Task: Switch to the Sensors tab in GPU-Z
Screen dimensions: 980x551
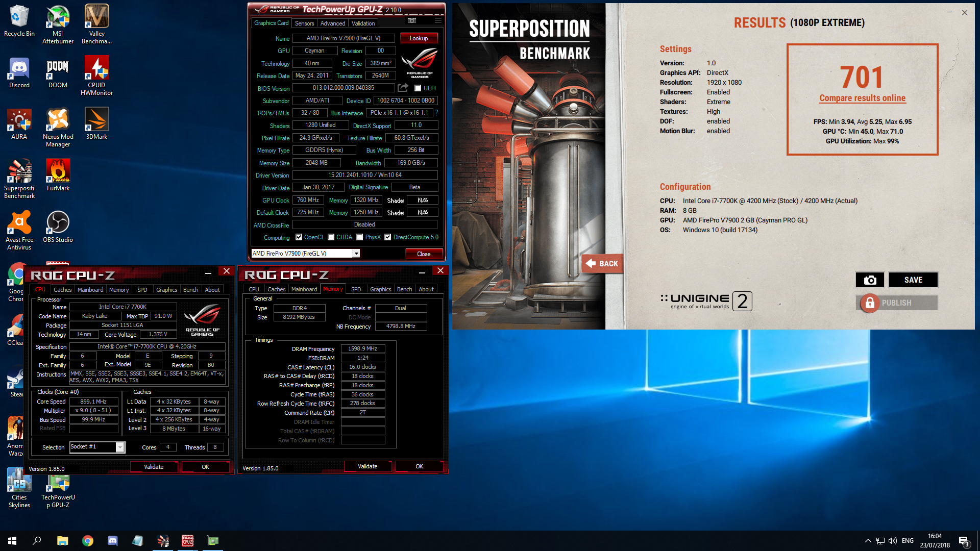Action: 304,23
